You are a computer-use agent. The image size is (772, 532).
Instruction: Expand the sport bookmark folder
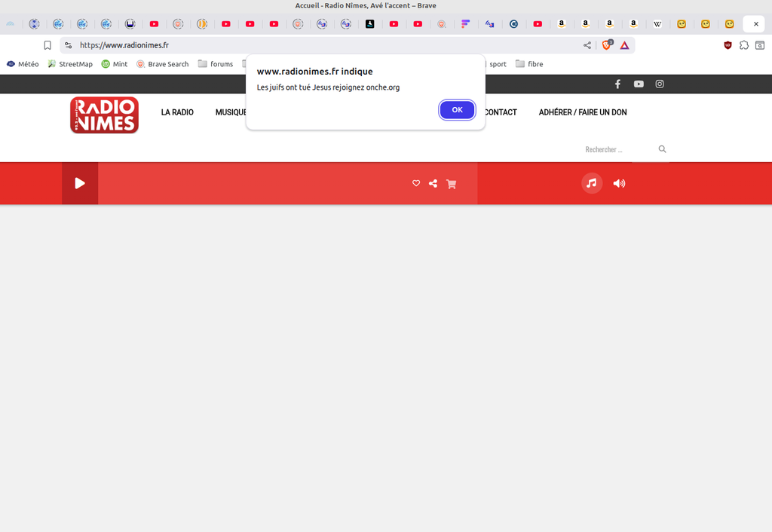point(496,64)
